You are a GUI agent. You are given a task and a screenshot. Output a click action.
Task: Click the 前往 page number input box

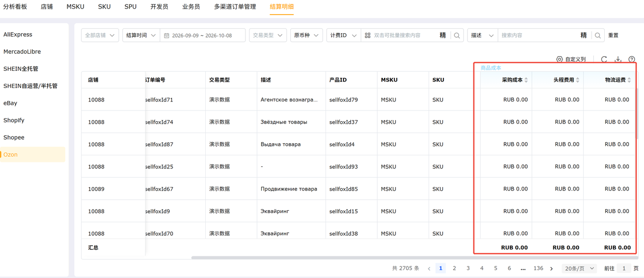pyautogui.click(x=624, y=268)
